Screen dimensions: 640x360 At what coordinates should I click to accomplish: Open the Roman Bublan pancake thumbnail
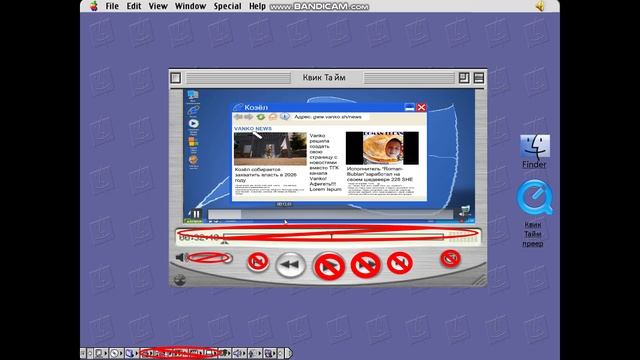point(382,148)
